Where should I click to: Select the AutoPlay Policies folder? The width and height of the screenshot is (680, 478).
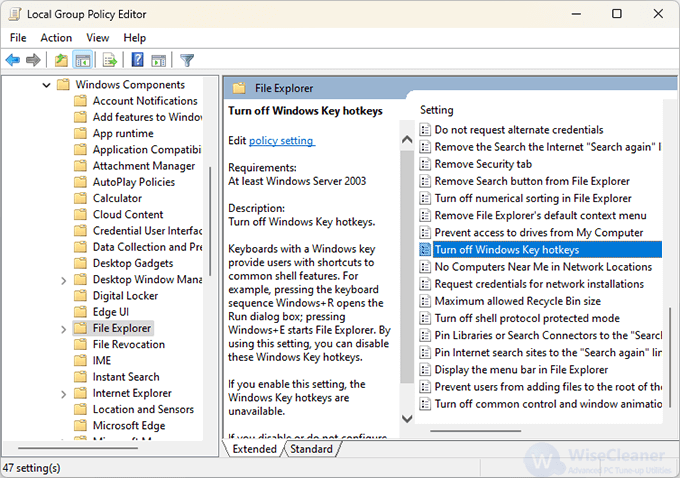(x=134, y=182)
